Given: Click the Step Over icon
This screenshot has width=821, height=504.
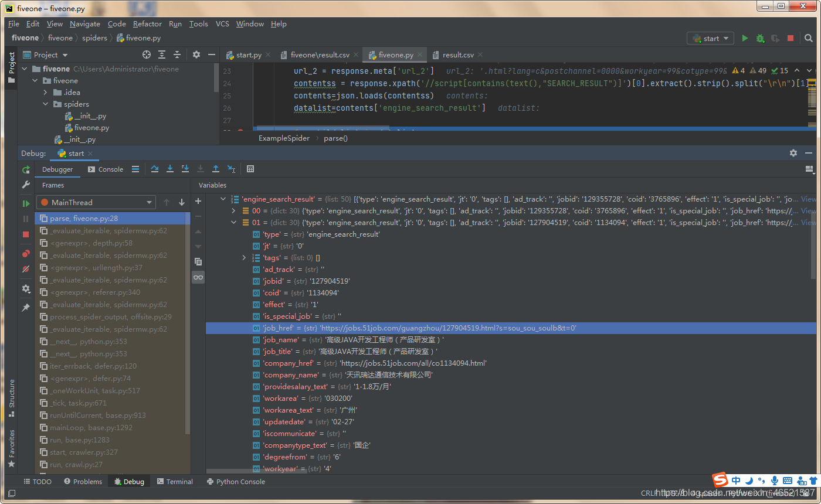Looking at the screenshot, I should [155, 169].
